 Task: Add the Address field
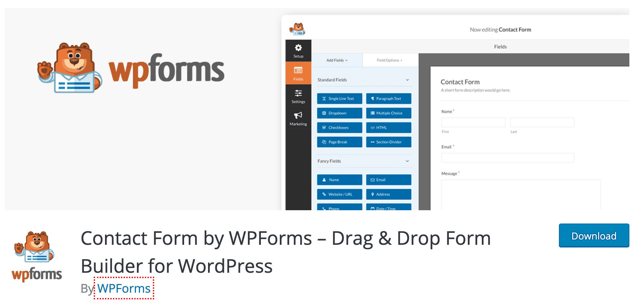(389, 194)
